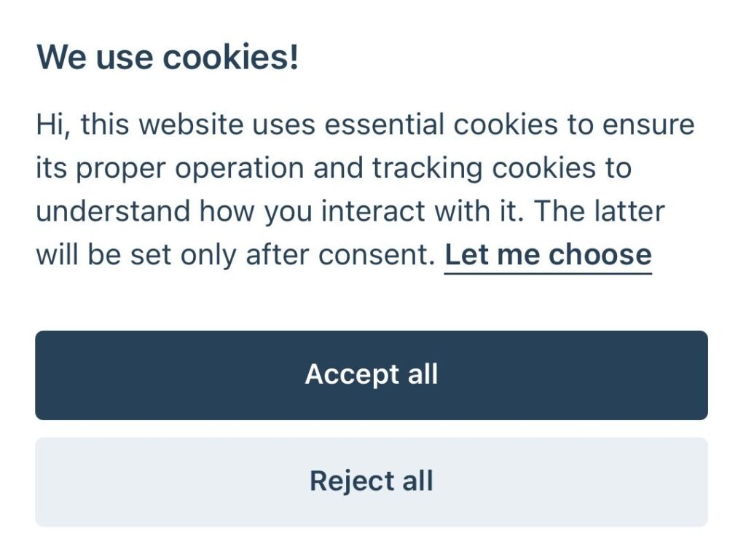Dismiss the banner by rejecting all cookies
746x560 pixels.
[x=372, y=481]
